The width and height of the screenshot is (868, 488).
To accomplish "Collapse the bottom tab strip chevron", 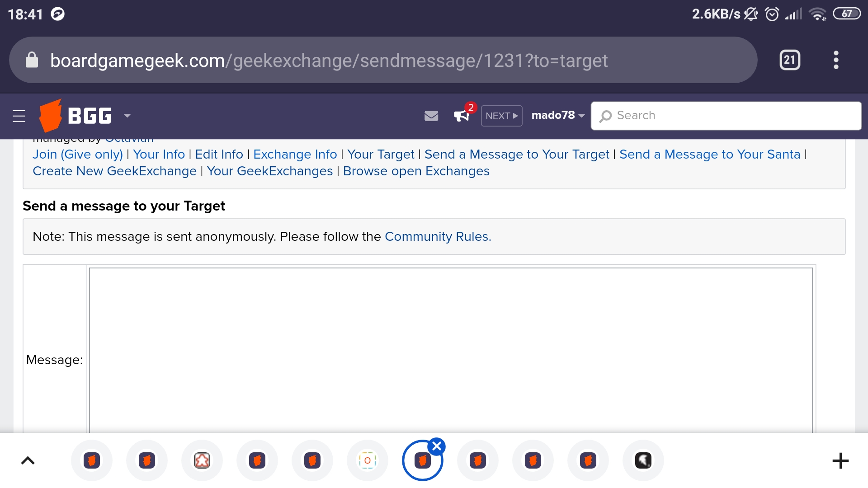I will point(28,460).
